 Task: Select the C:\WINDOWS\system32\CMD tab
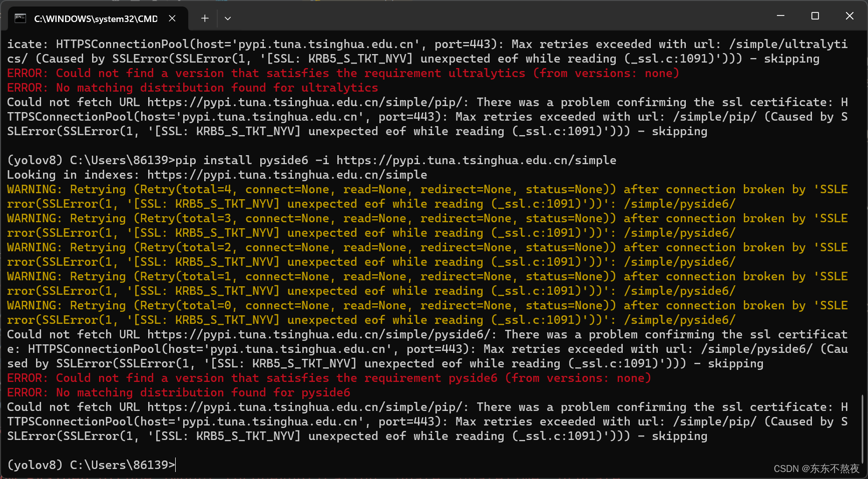coord(98,19)
